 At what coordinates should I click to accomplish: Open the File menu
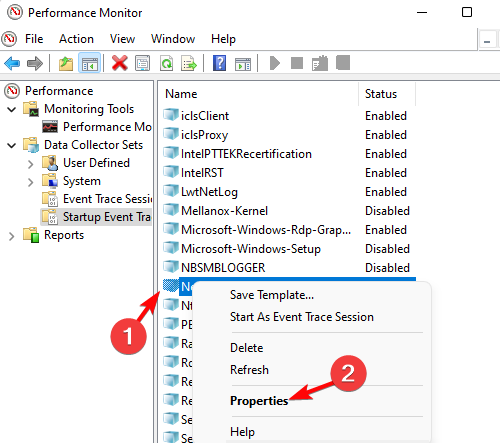[34, 39]
